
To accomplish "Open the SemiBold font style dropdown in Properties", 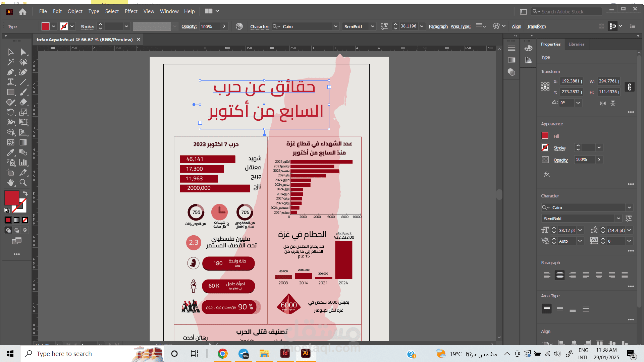I will click(x=619, y=219).
